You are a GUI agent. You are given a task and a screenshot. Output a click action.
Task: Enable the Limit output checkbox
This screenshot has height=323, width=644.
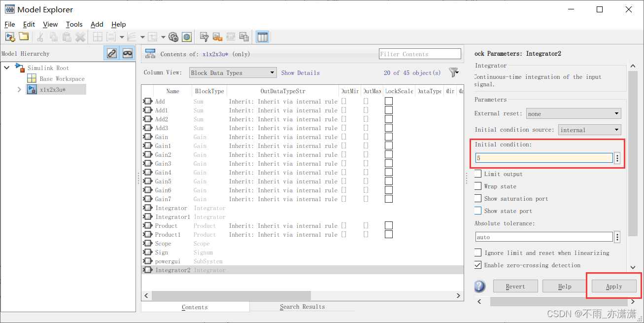point(477,174)
